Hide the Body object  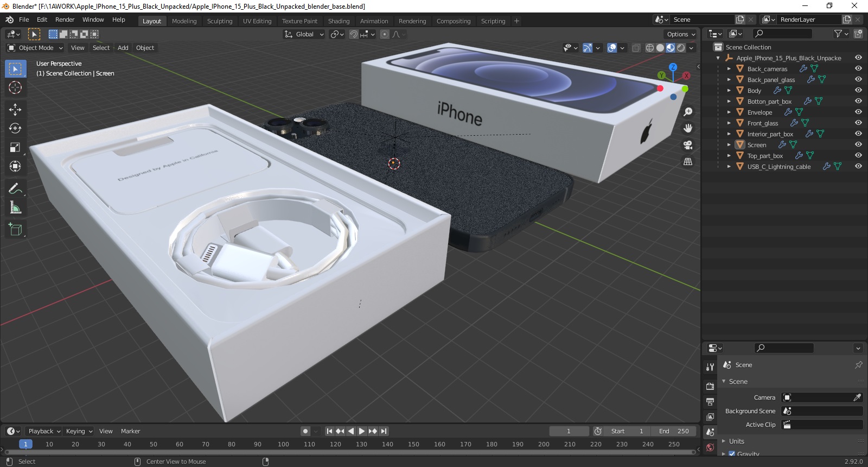click(858, 90)
